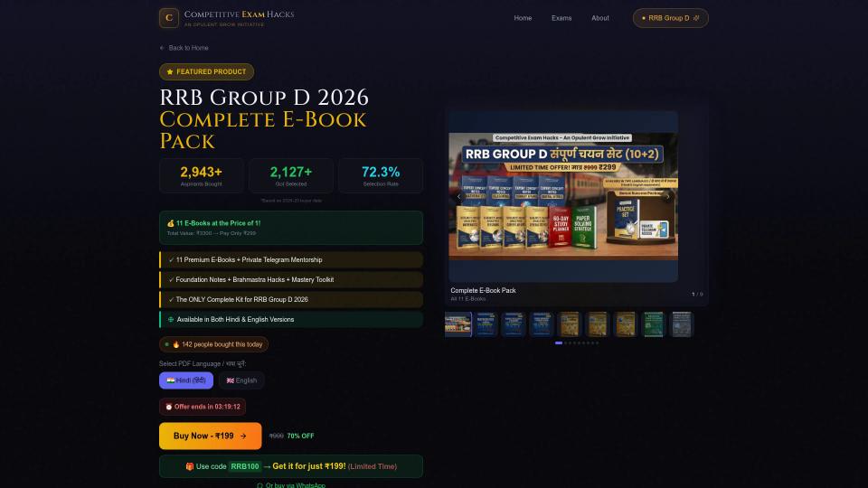Click the last carousel pagination dot

pos(597,343)
